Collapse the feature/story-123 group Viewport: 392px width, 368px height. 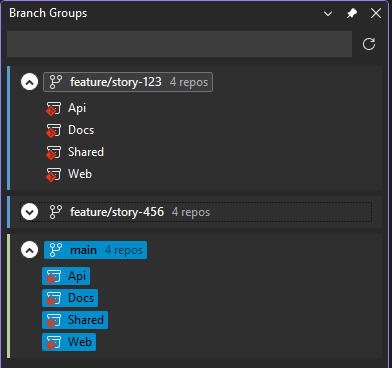[30, 82]
